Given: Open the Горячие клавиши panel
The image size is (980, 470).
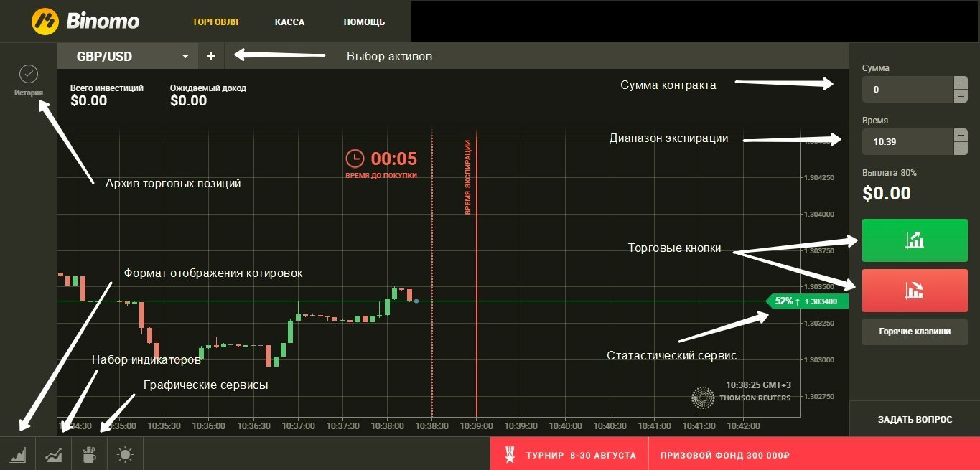Looking at the screenshot, I should click(915, 332).
